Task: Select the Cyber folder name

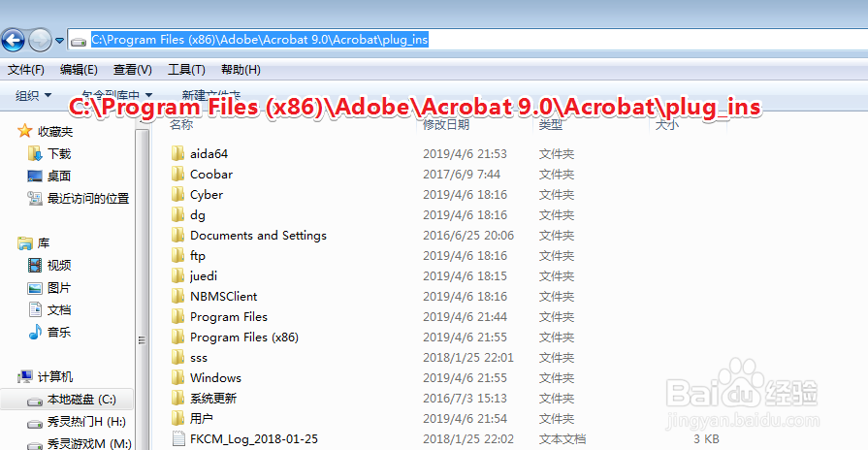Action: [207, 195]
